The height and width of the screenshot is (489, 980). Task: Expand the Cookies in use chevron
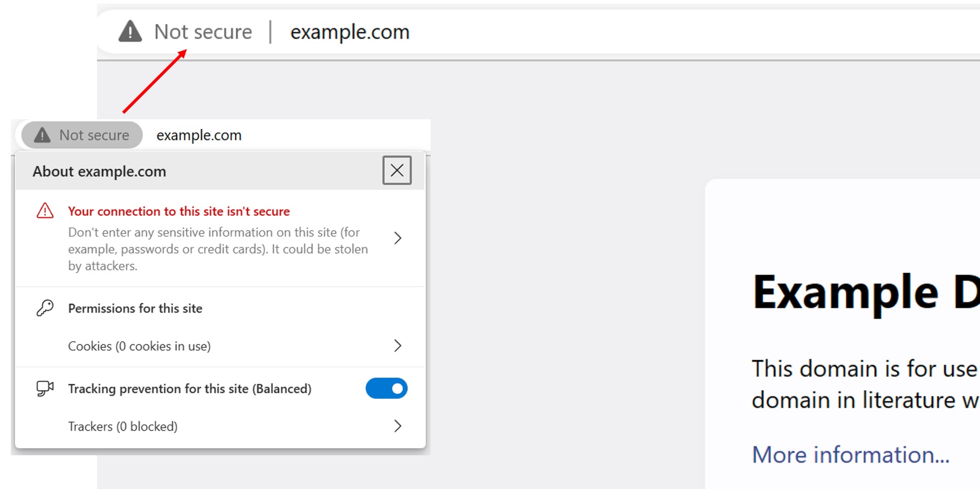pyautogui.click(x=398, y=346)
